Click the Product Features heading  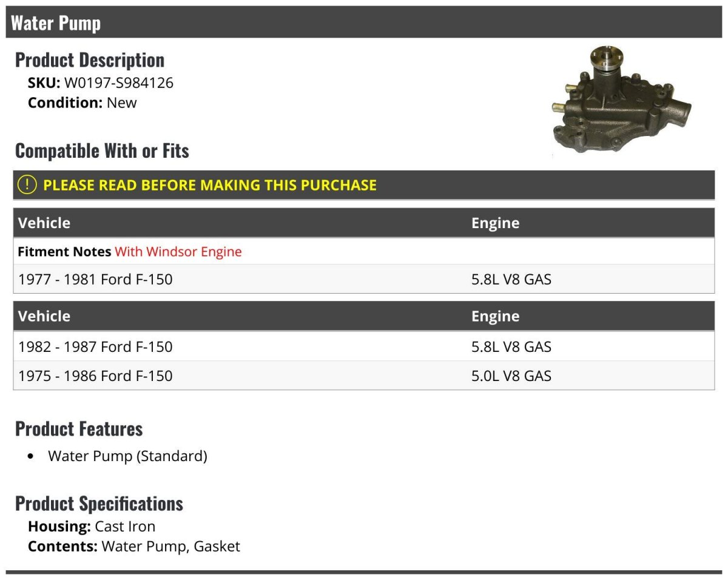click(79, 429)
